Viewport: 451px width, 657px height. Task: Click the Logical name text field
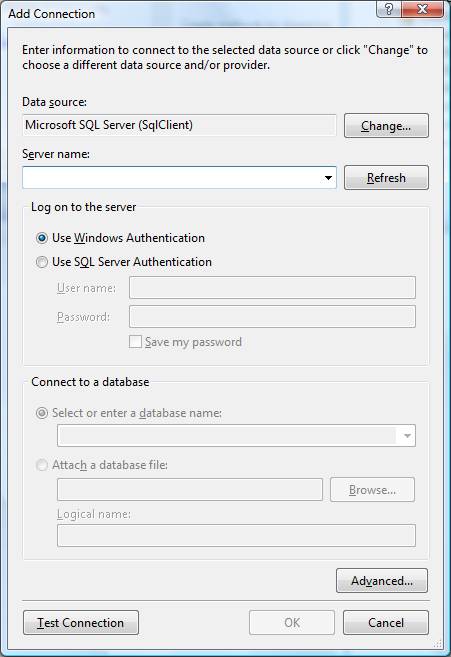pos(236,535)
